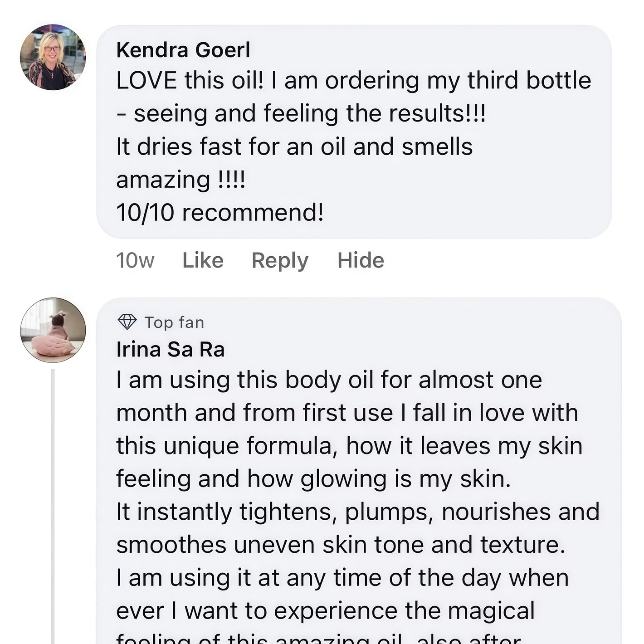Click "feeling and how glowing is my skin" line
The width and height of the screenshot is (644, 644).
[313, 479]
